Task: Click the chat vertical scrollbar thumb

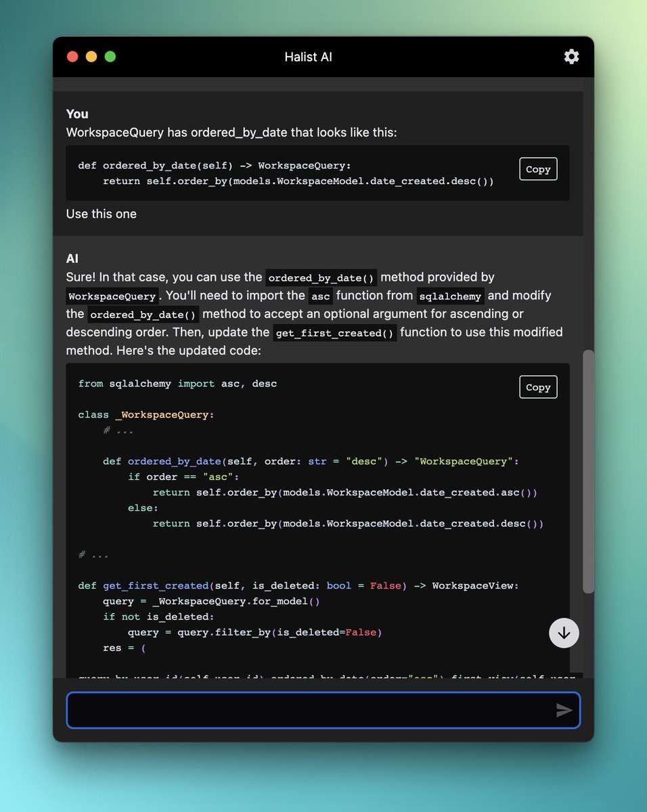Action: click(x=588, y=472)
